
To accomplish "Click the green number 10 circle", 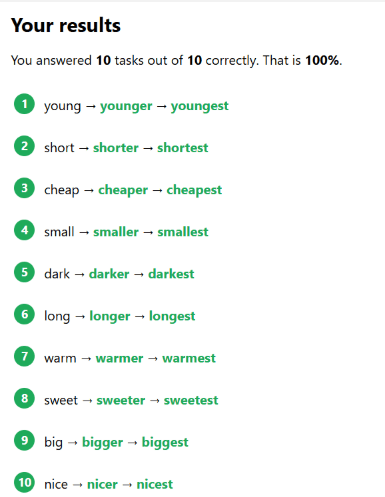I will tap(24, 482).
